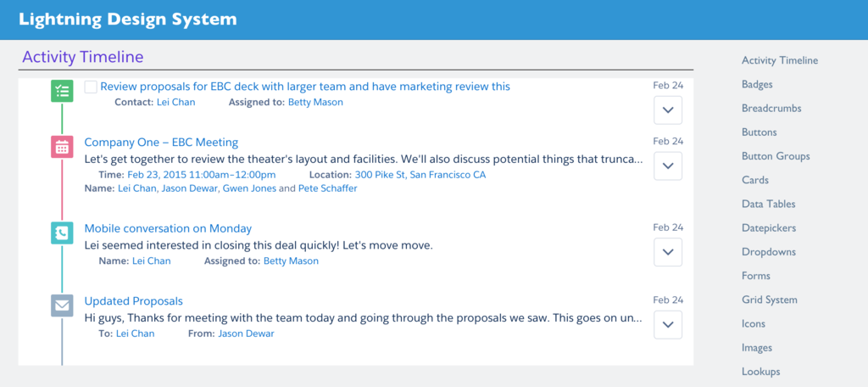
Task: Go to Datepickers in sidebar
Action: point(769,227)
